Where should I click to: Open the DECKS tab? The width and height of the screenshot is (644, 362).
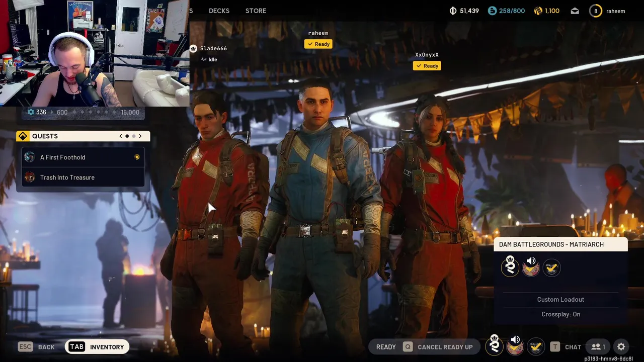(x=219, y=11)
